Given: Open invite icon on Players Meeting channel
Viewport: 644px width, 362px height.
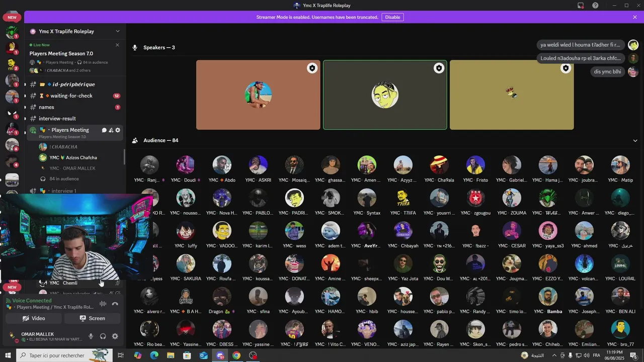Looking at the screenshot, I should coord(111,130).
